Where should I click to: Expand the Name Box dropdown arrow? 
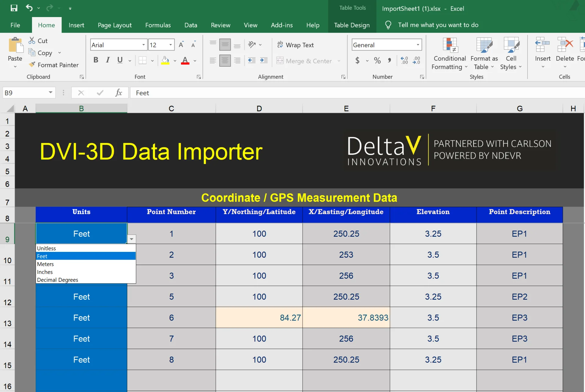click(x=51, y=92)
